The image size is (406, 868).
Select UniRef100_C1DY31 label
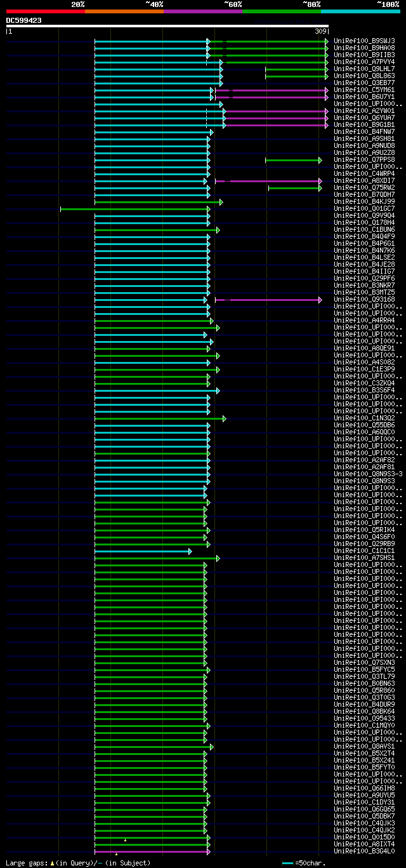(364, 802)
